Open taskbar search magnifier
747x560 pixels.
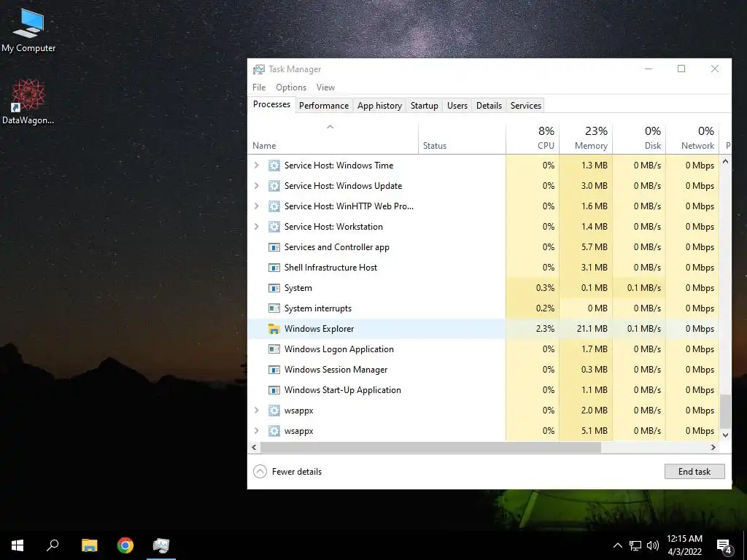click(53, 545)
